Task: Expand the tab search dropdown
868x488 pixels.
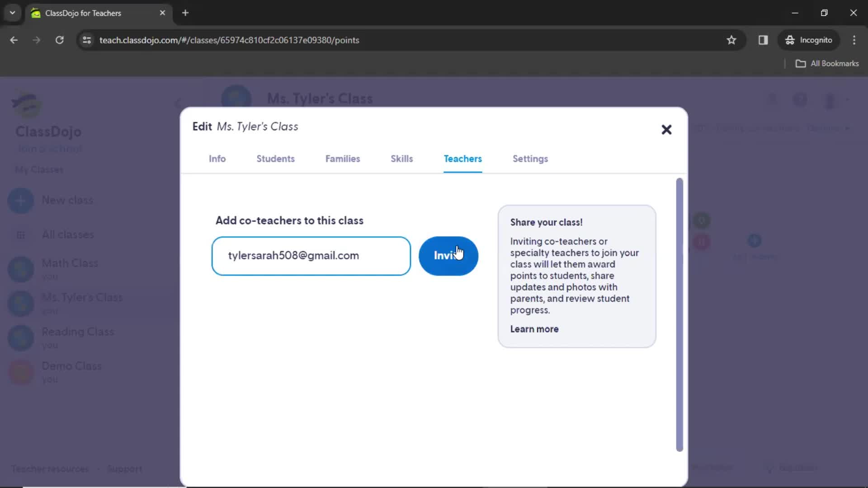Action: (12, 13)
